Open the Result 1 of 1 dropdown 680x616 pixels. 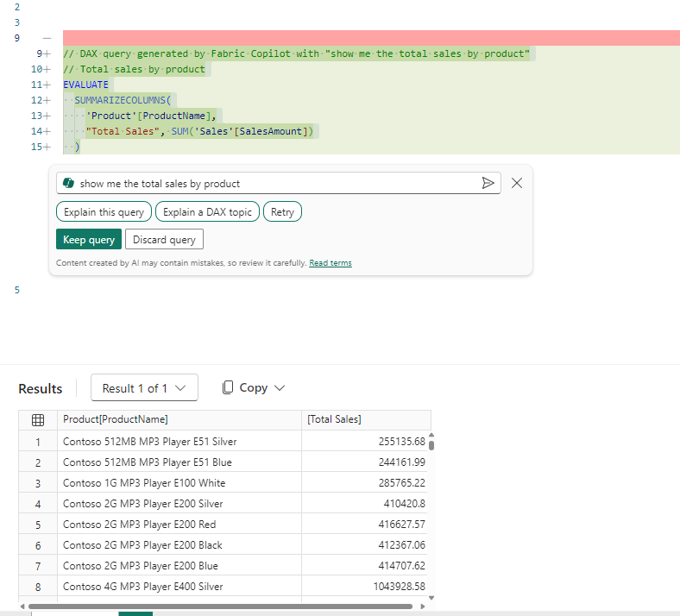click(x=144, y=388)
